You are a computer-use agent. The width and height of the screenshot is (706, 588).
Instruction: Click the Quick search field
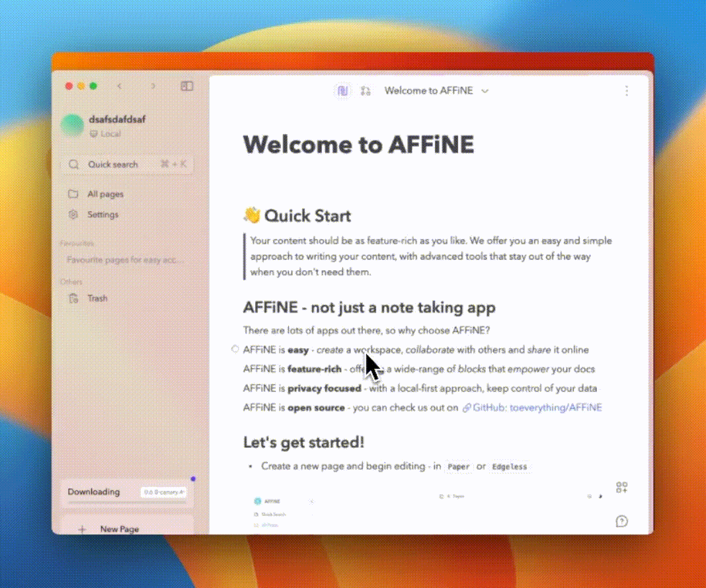pyautogui.click(x=128, y=165)
